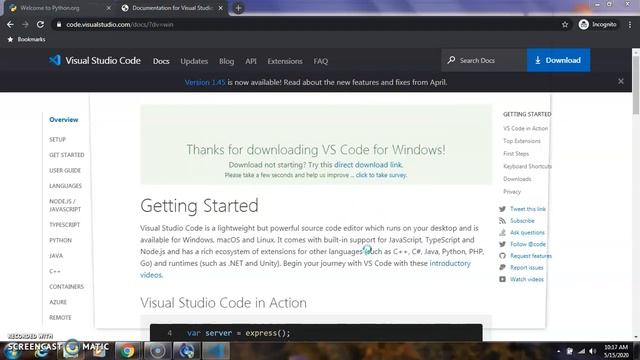Click the direct download link

(368, 165)
